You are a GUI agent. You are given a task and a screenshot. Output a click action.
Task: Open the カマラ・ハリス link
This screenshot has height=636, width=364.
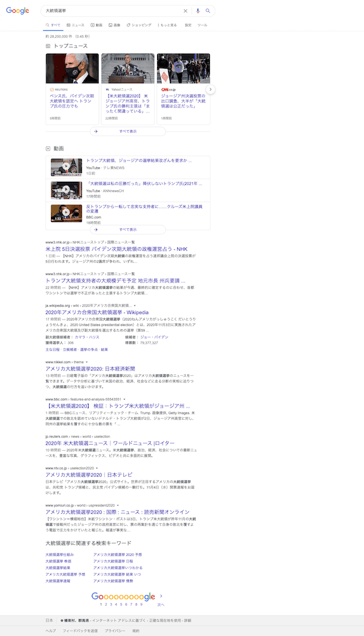pos(87,337)
